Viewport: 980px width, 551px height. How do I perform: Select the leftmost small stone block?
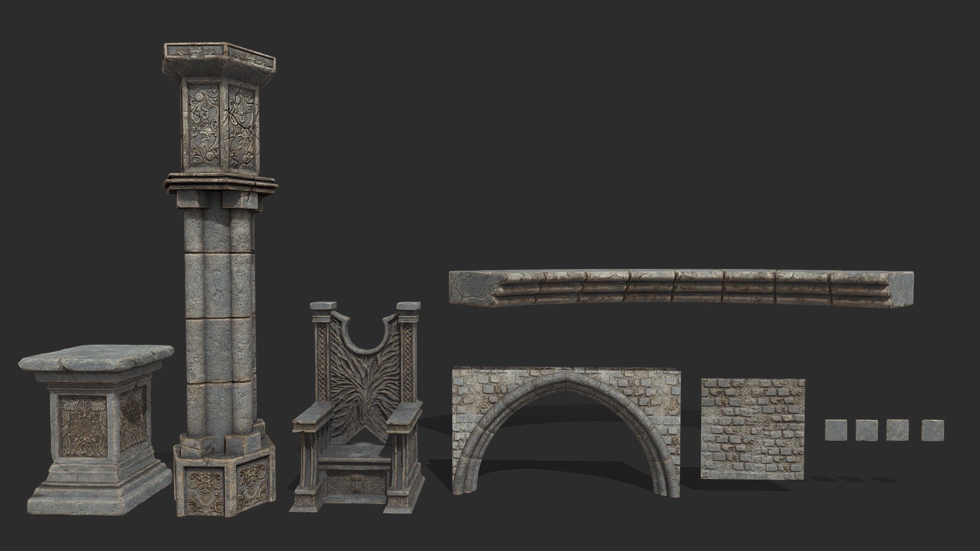click(x=836, y=430)
